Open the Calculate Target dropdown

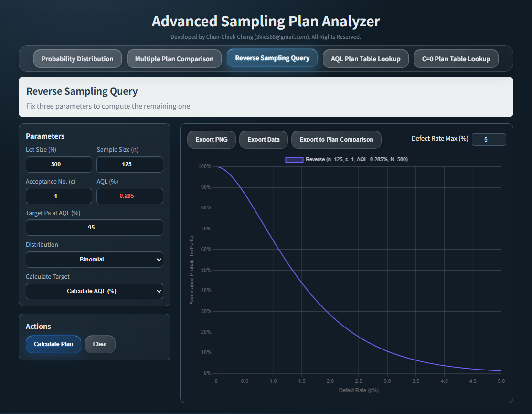coord(94,291)
